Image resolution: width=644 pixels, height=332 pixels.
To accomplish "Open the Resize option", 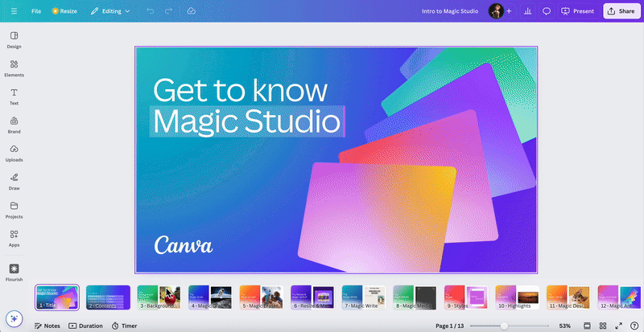I will click(x=64, y=11).
